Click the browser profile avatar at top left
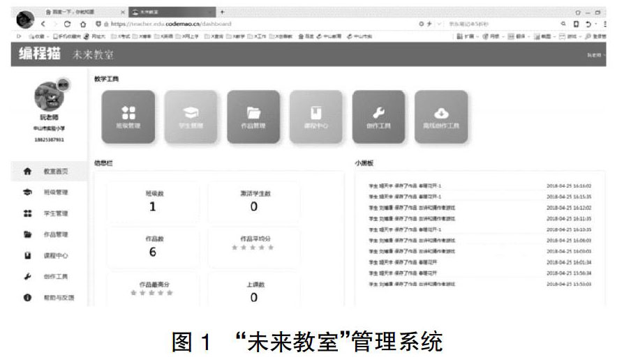 25,20
